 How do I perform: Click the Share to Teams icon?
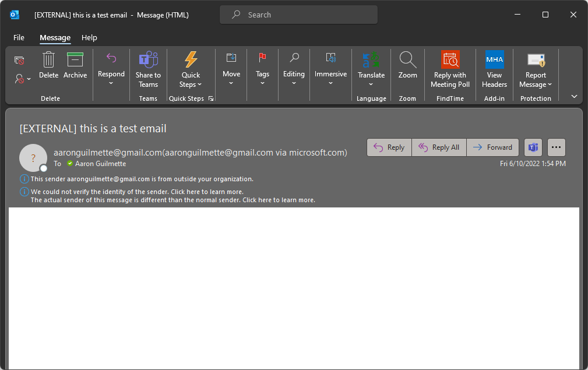[x=148, y=60]
